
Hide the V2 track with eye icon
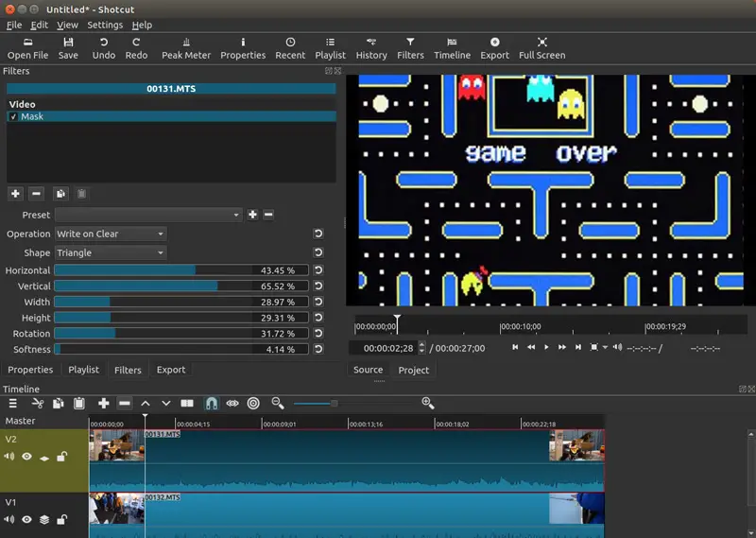[26, 458]
